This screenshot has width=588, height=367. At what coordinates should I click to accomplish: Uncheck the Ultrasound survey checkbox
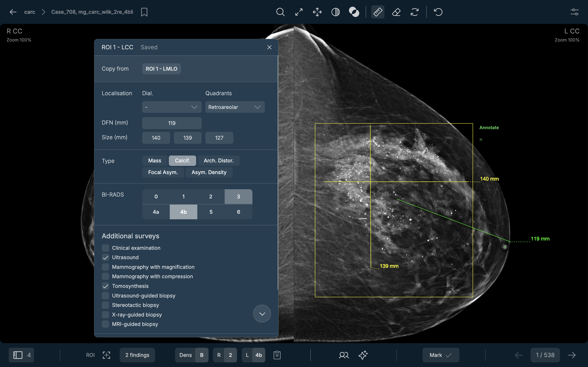pos(105,257)
